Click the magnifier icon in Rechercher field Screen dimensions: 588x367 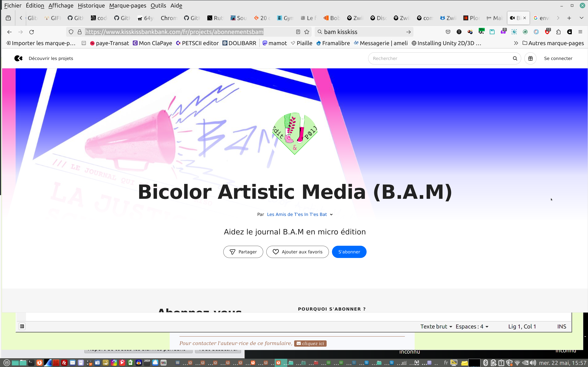click(515, 58)
